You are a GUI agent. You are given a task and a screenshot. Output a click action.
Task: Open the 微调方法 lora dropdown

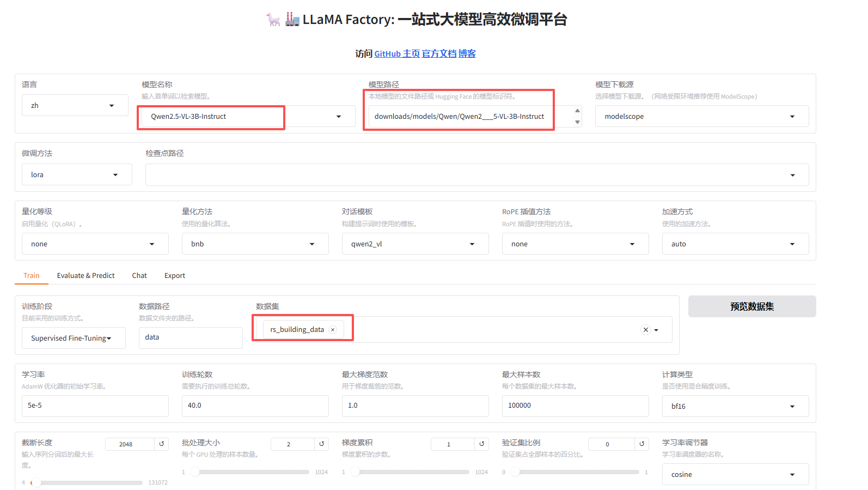(77, 175)
